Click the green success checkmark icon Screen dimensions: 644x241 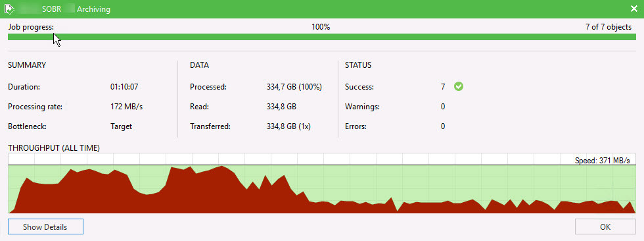tap(459, 87)
